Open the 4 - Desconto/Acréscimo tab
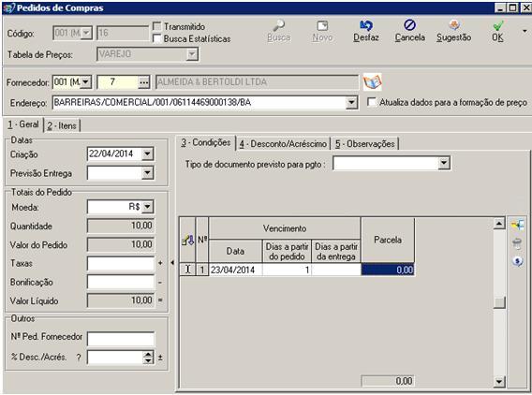 click(x=283, y=144)
